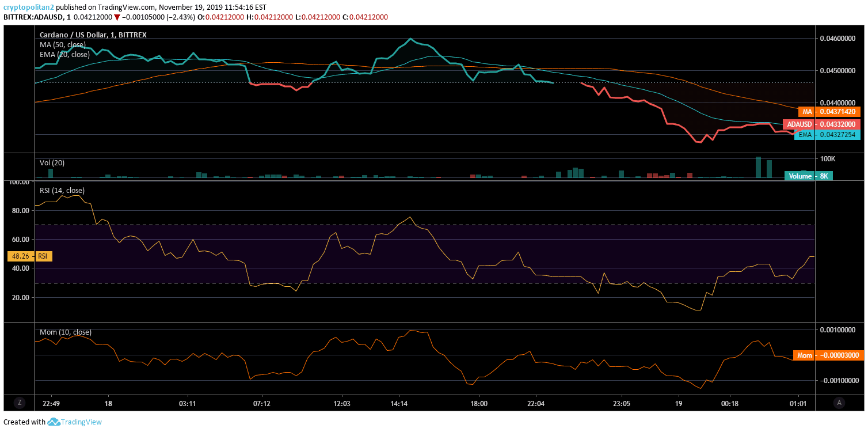Click the orange MA 0.04371420 price tag
The height and width of the screenshot is (432, 868).
(829, 112)
